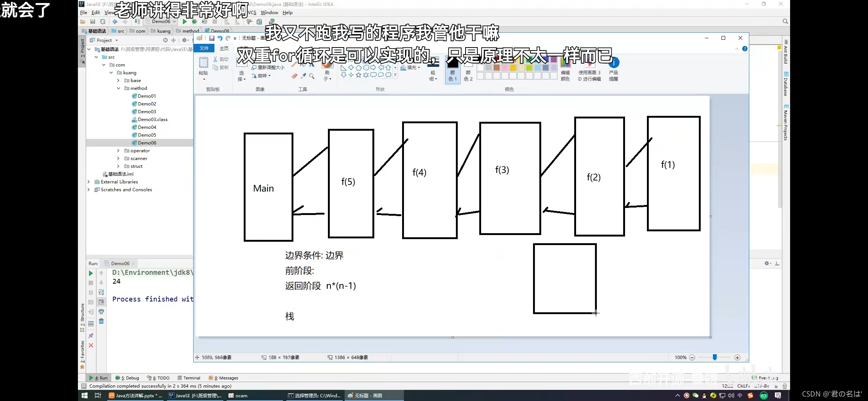Click Paint's Save icon in quick access toolbar

point(212,38)
